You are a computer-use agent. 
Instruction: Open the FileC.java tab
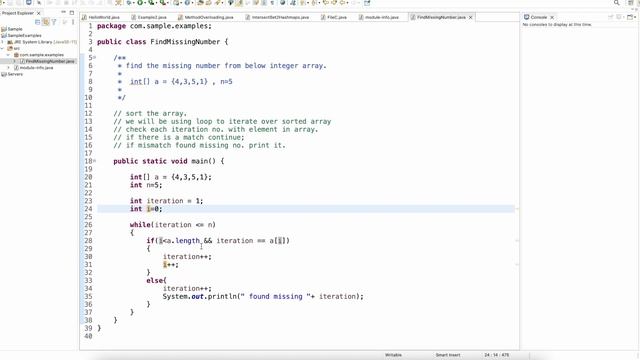click(x=333, y=17)
